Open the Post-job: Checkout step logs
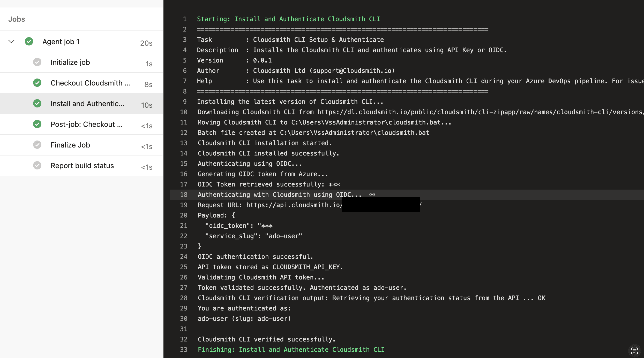Screen dimensions: 644x358 pyautogui.click(x=87, y=124)
